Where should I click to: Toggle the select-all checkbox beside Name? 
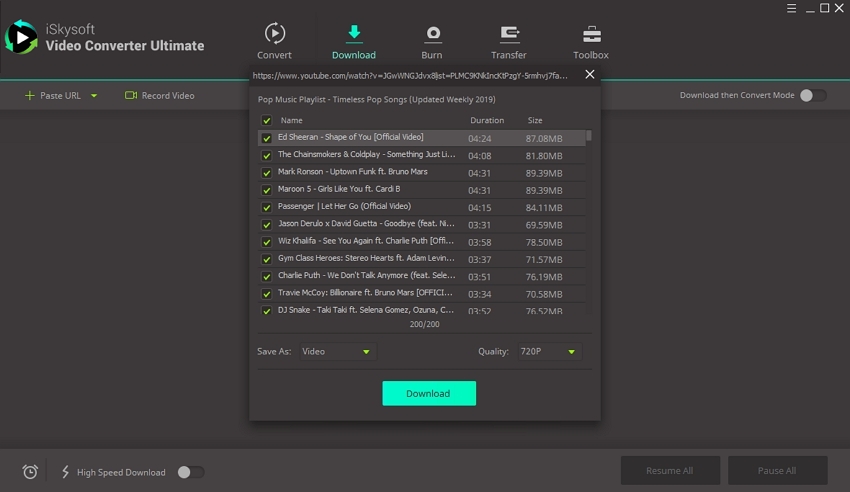pyautogui.click(x=266, y=120)
